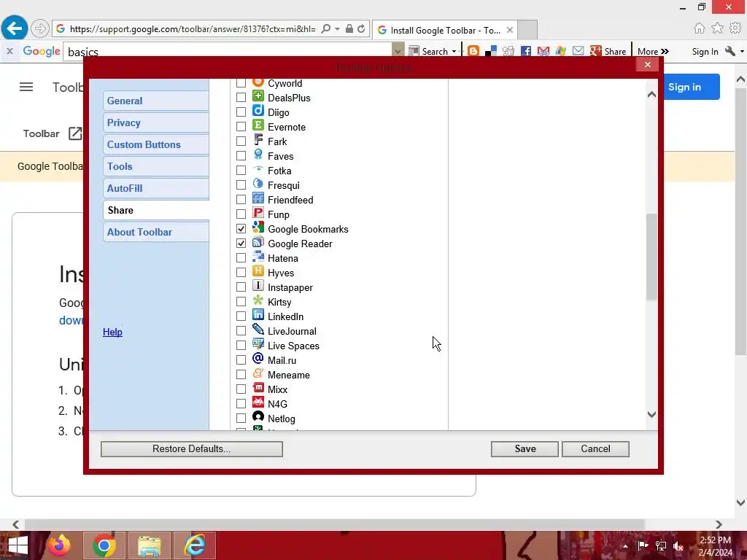The width and height of the screenshot is (747, 560).
Task: Click the email envelope icon in toolbar
Action: point(578,51)
